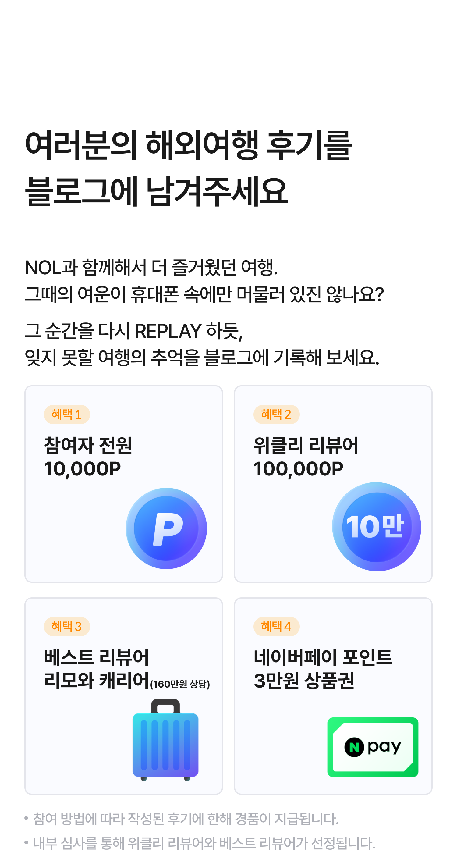Screen dimensions: 457x868
Task: Select the 혜택 1 orange badge
Action: click(x=67, y=414)
